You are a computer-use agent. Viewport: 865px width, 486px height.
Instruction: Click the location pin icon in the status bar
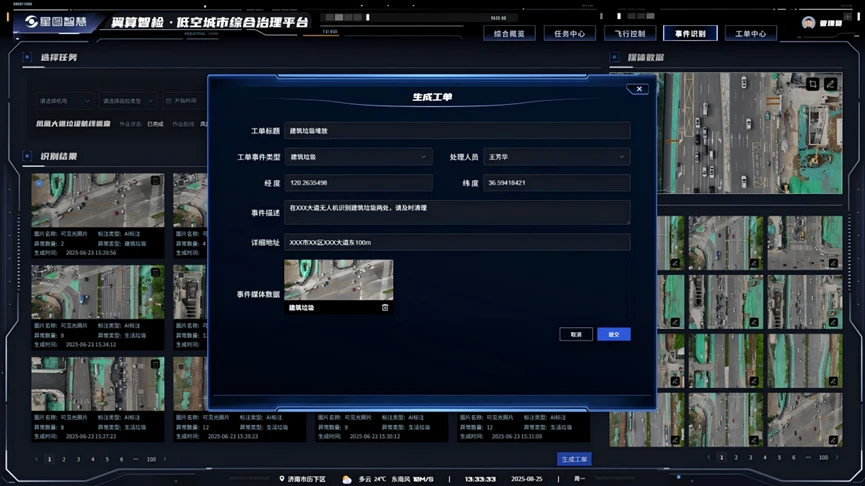point(282,479)
